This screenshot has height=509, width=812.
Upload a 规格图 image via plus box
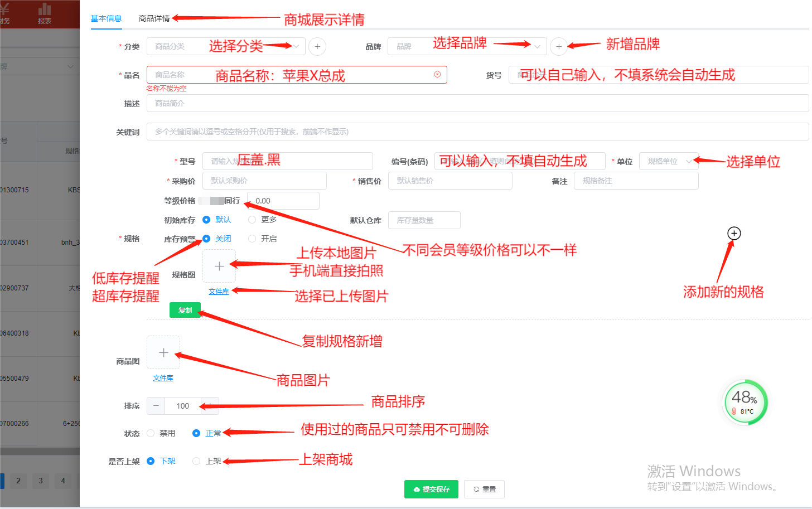pos(219,266)
